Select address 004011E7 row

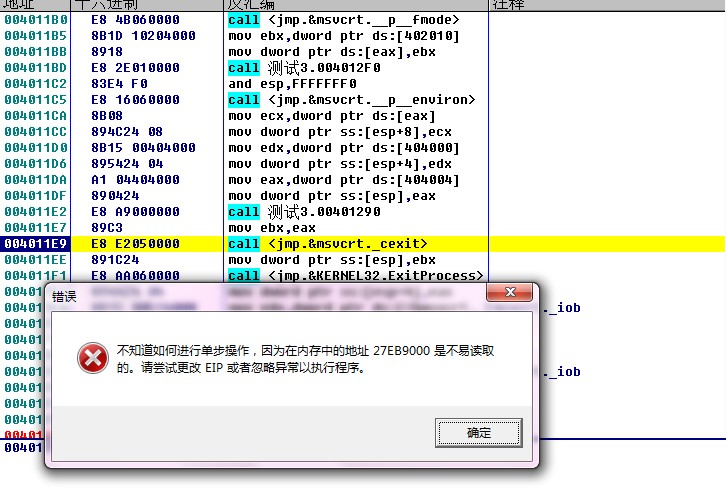pyautogui.click(x=36, y=227)
